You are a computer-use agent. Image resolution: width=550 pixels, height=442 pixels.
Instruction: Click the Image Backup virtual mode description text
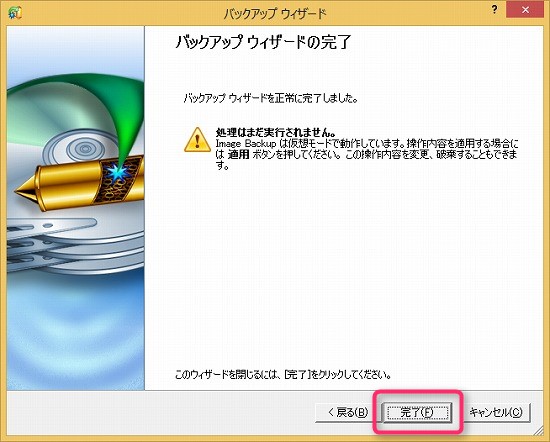(x=367, y=154)
